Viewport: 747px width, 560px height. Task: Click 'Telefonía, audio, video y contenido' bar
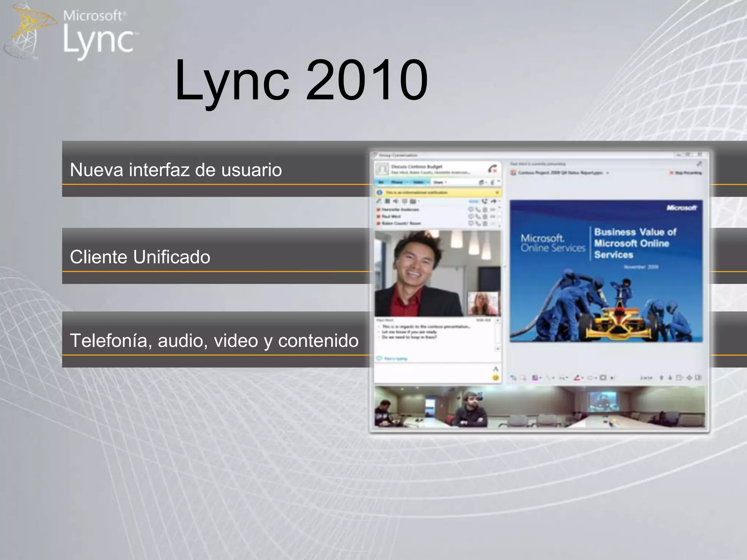click(x=217, y=339)
